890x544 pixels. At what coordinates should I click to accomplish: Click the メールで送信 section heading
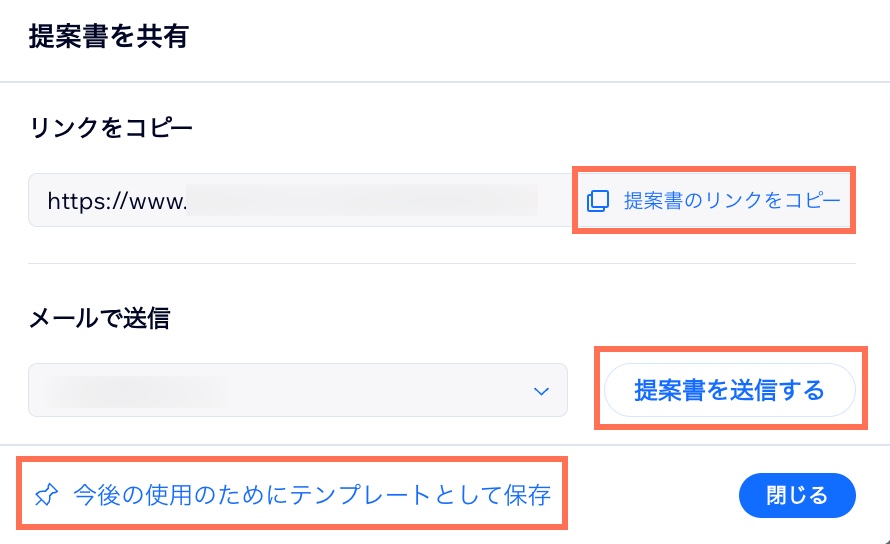99,319
